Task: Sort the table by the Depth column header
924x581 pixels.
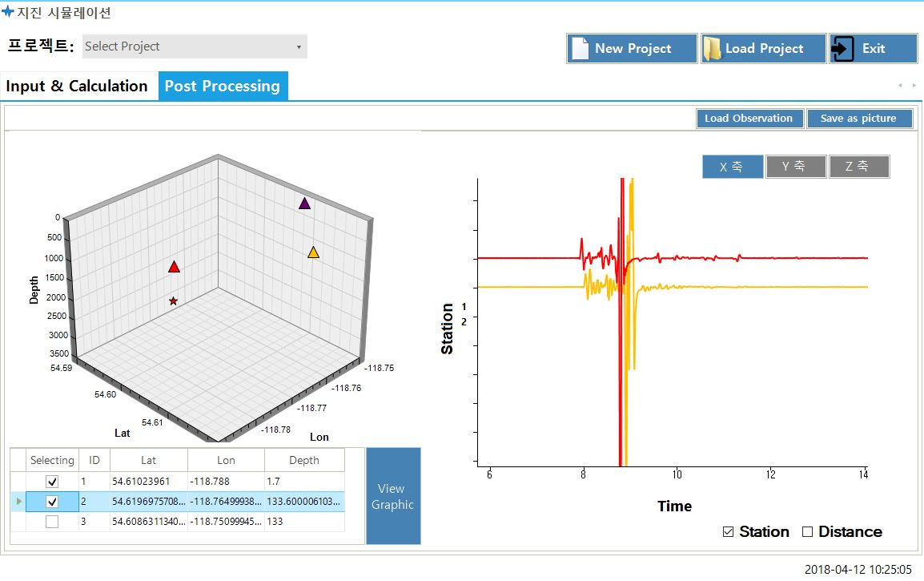Action: [x=303, y=460]
